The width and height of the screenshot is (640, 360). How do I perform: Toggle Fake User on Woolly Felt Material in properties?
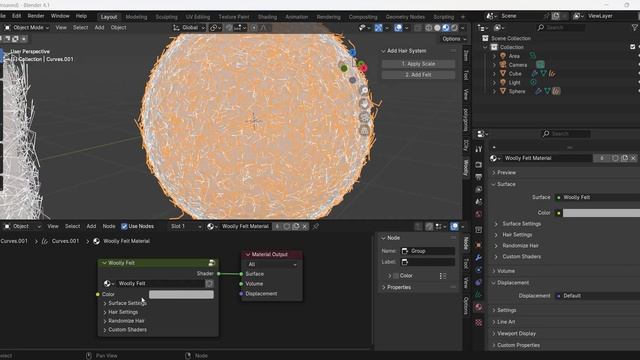pyautogui.click(x=615, y=158)
